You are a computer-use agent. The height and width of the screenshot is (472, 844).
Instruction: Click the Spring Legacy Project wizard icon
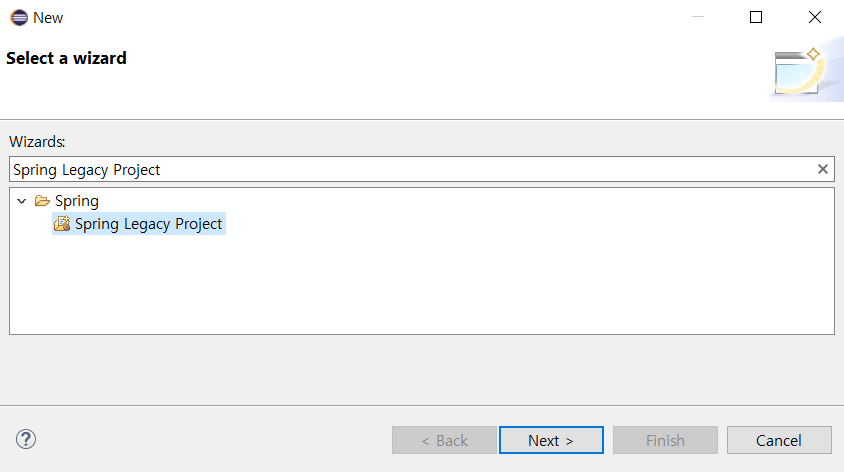pyautogui.click(x=62, y=224)
